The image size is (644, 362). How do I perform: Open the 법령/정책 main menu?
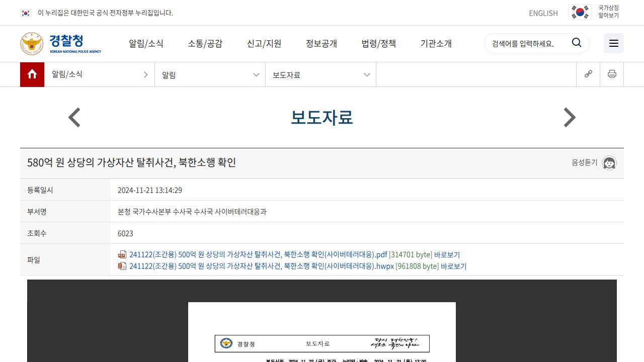click(379, 44)
